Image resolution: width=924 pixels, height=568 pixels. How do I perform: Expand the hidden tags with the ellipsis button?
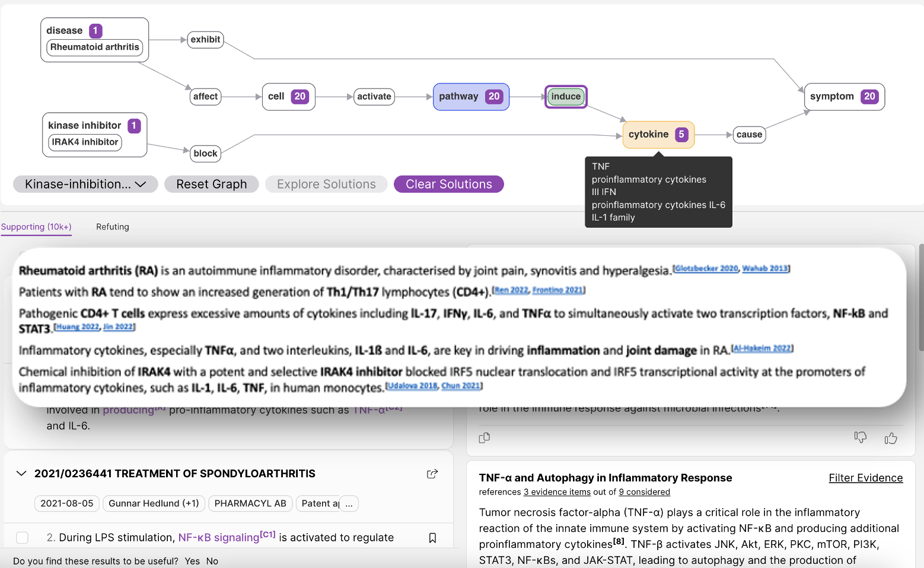click(349, 504)
